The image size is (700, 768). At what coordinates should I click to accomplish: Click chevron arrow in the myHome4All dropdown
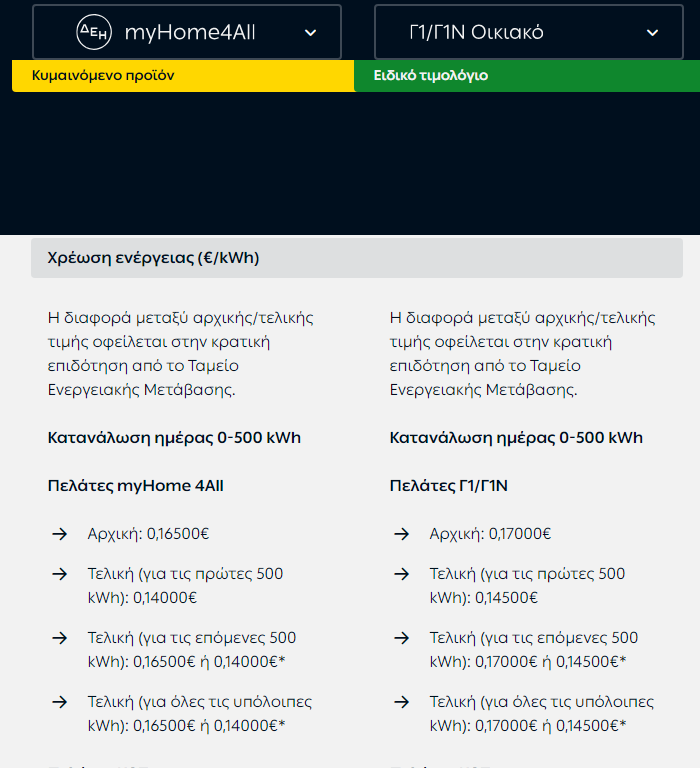pyautogui.click(x=310, y=33)
